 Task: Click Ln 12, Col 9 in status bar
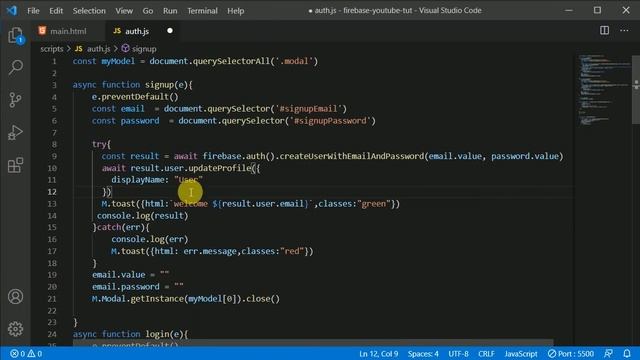[x=378, y=353]
